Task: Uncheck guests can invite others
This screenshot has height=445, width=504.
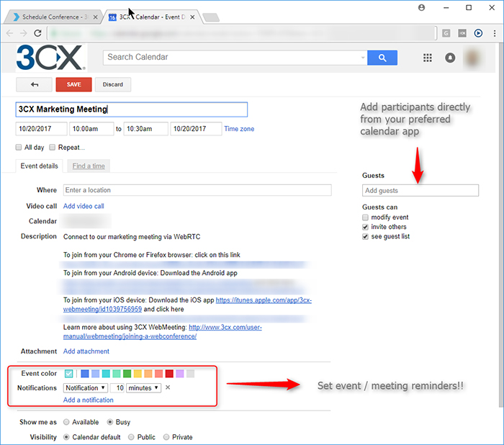Action: tap(365, 227)
